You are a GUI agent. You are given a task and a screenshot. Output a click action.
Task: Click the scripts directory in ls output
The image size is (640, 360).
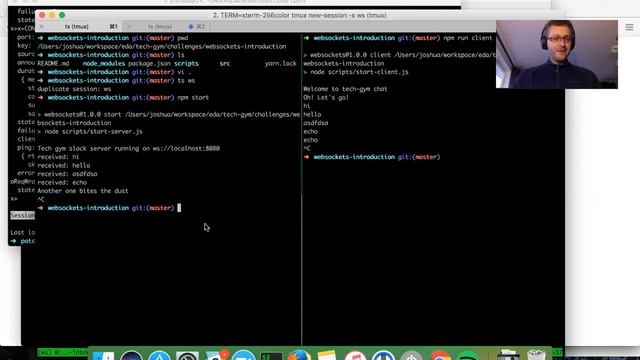click(x=186, y=64)
